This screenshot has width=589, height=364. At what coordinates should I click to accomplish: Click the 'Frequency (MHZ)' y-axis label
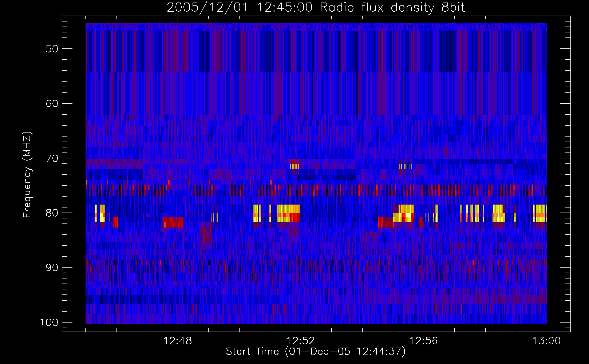[27, 175]
